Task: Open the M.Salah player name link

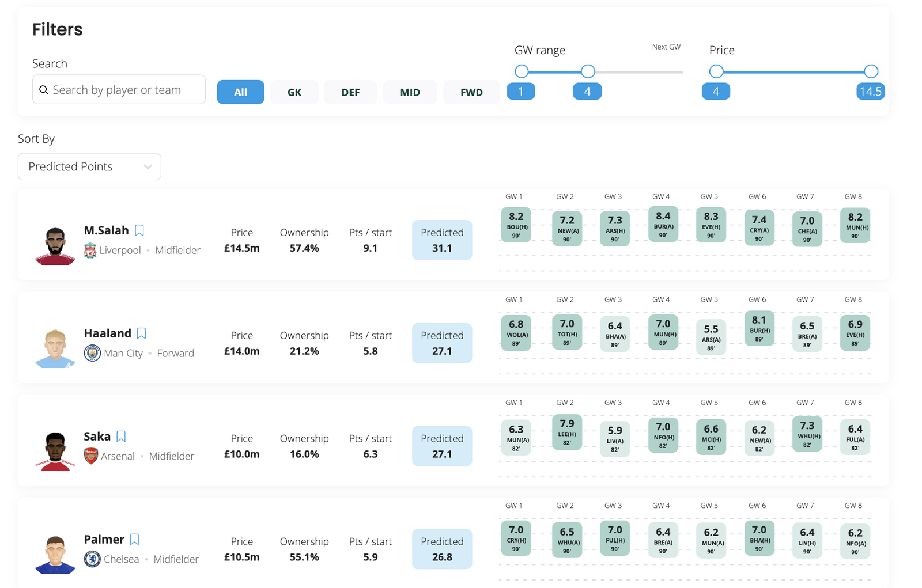Action: coord(107,230)
